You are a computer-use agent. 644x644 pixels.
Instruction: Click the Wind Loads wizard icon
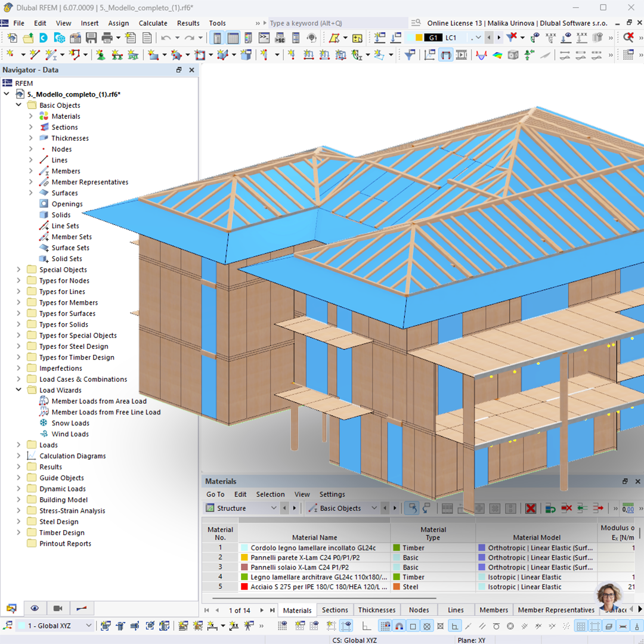pos(44,434)
